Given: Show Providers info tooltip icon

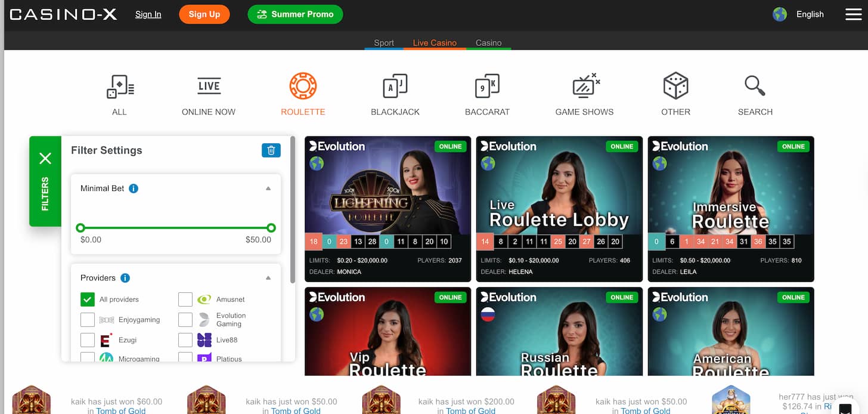Looking at the screenshot, I should [x=125, y=278].
